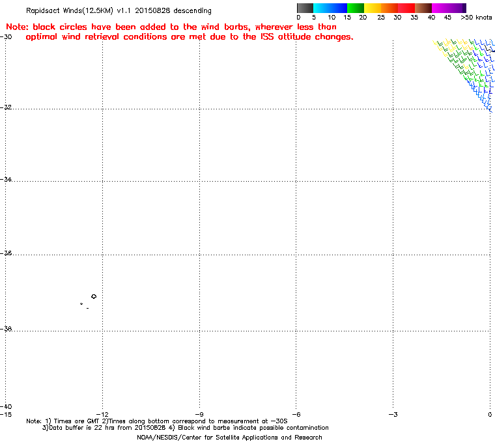This screenshot has height=448, width=495.
Task: Click the longitude label '-6'
Action: [296, 414]
